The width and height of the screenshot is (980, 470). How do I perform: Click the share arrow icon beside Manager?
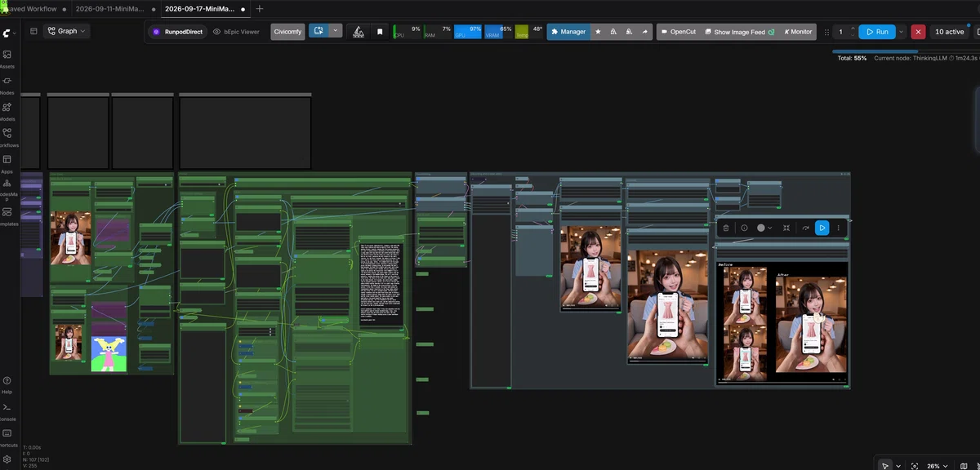644,32
